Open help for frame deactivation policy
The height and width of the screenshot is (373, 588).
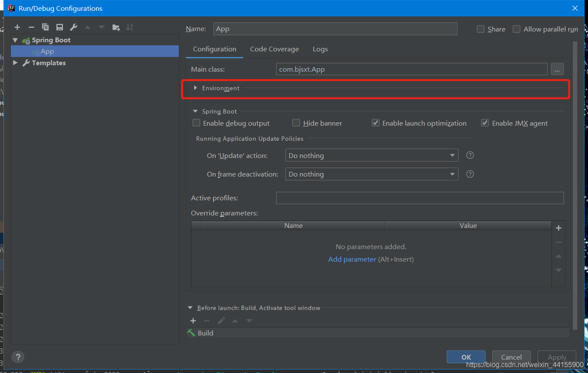click(x=470, y=174)
